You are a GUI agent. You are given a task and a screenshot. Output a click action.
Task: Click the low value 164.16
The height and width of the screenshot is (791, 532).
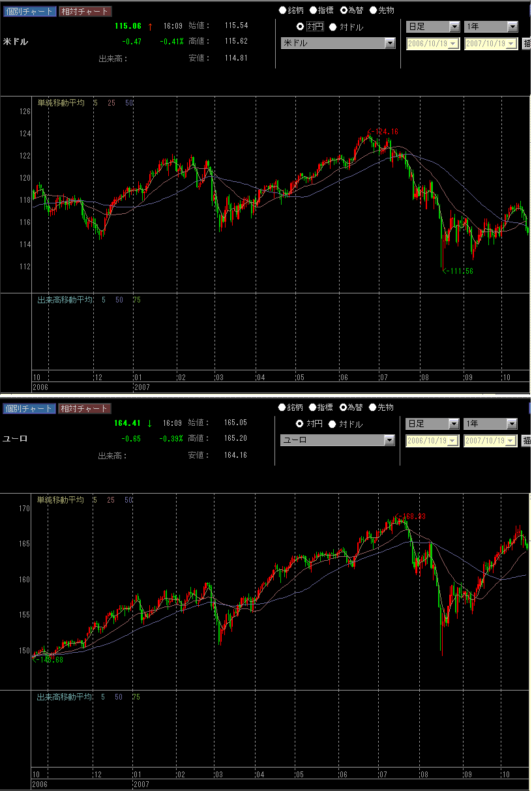tap(236, 455)
